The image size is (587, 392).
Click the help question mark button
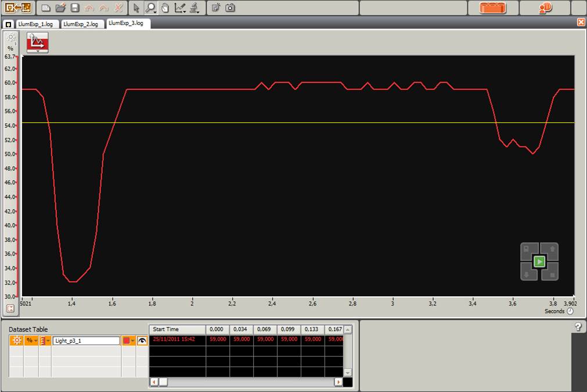point(578,327)
